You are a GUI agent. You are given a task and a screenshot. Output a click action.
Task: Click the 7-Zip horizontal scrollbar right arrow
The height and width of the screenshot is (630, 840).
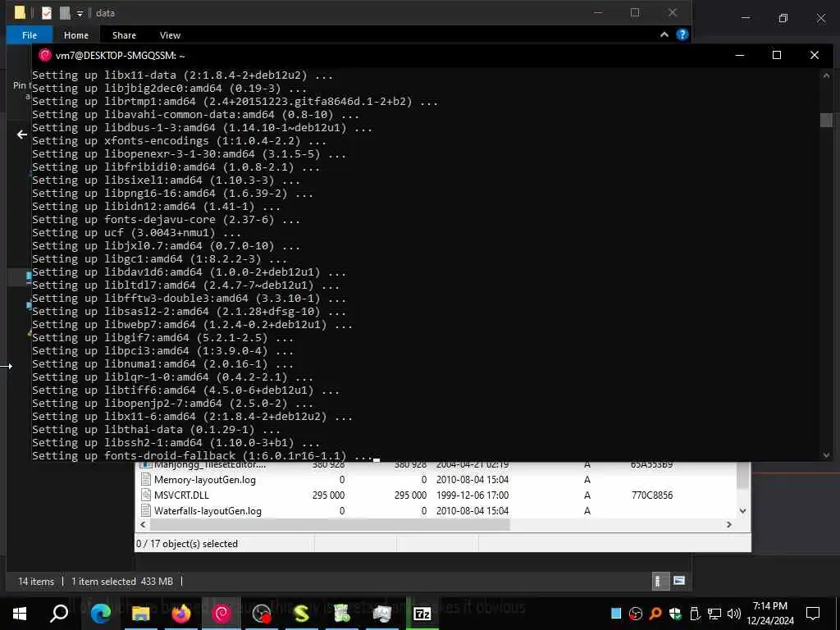(x=728, y=524)
